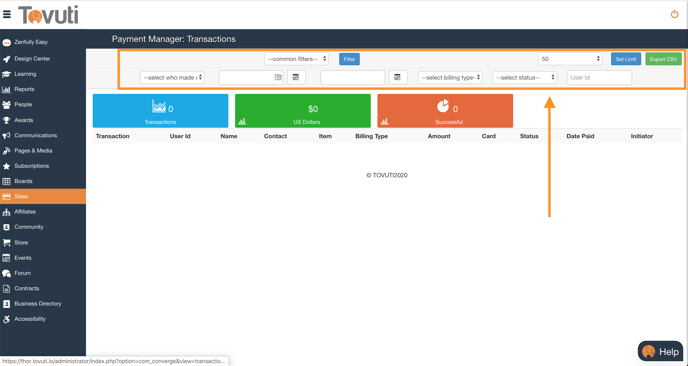Open the Help chat button
The image size is (688, 366).
[660, 352]
